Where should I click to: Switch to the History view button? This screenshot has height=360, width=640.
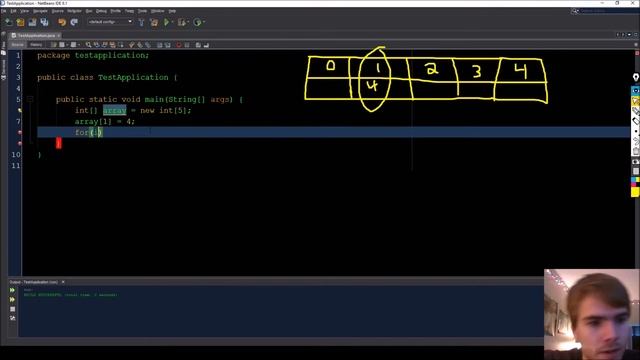[36, 45]
